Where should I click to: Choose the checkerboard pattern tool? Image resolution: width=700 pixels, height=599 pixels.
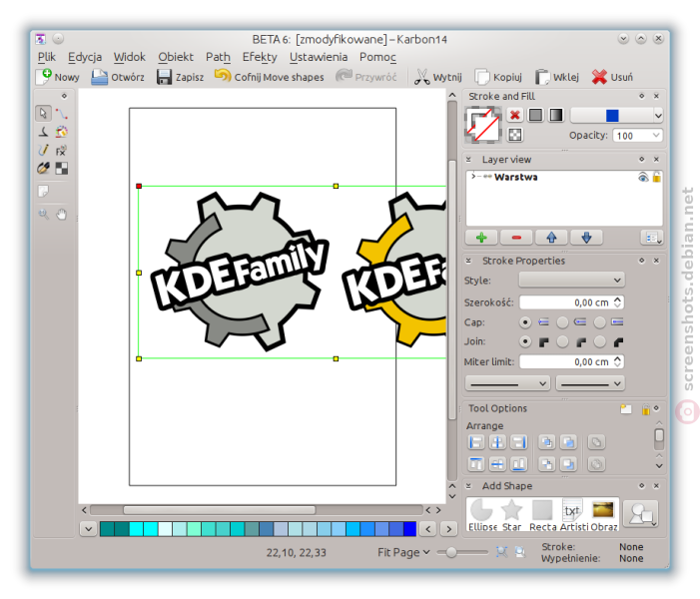(x=62, y=169)
